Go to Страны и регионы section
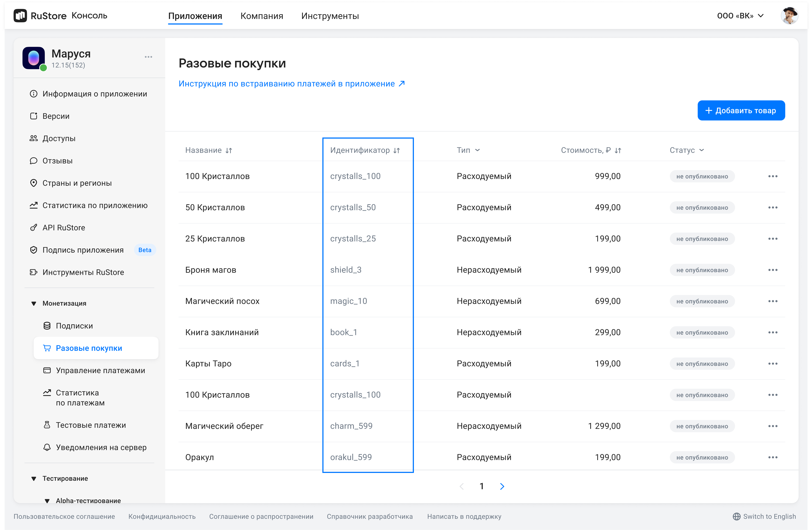This screenshot has height=530, width=812. coord(77,183)
